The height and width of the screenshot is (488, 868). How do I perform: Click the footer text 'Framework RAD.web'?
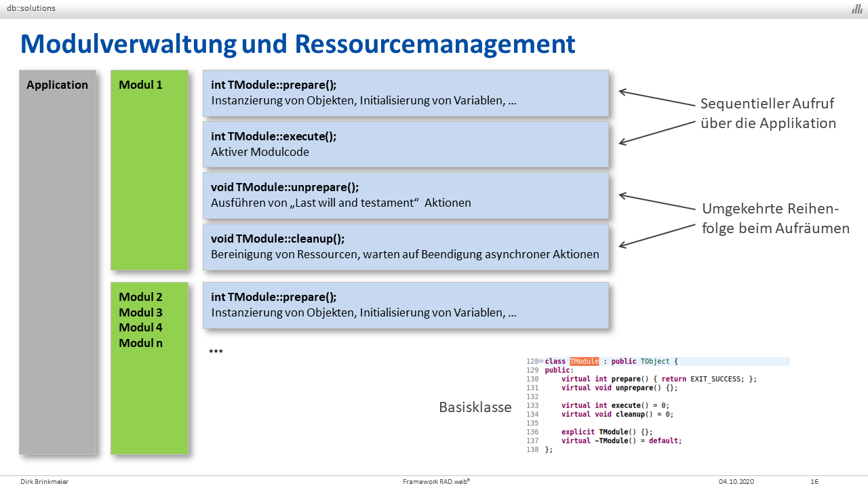[436, 481]
